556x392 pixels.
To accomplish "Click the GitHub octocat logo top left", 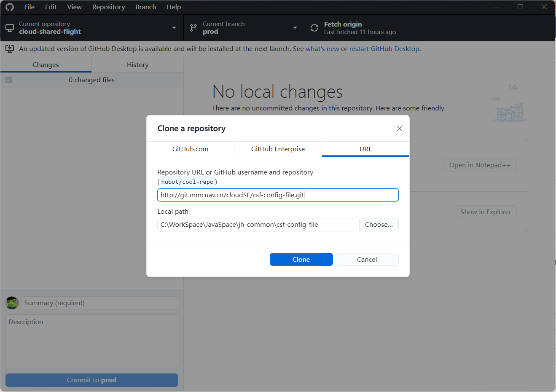I will [9, 7].
